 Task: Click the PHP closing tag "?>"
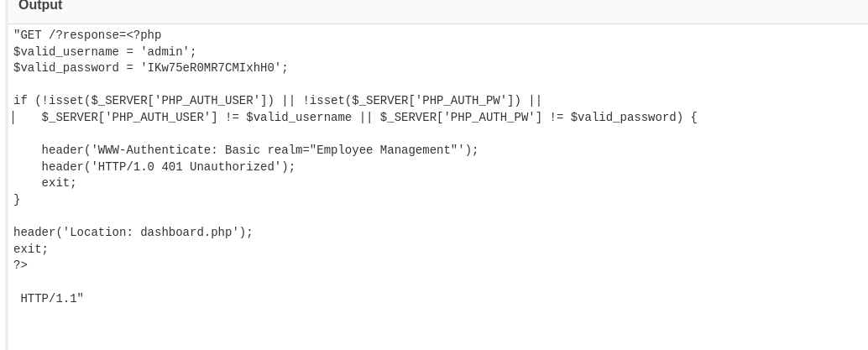click(20, 265)
